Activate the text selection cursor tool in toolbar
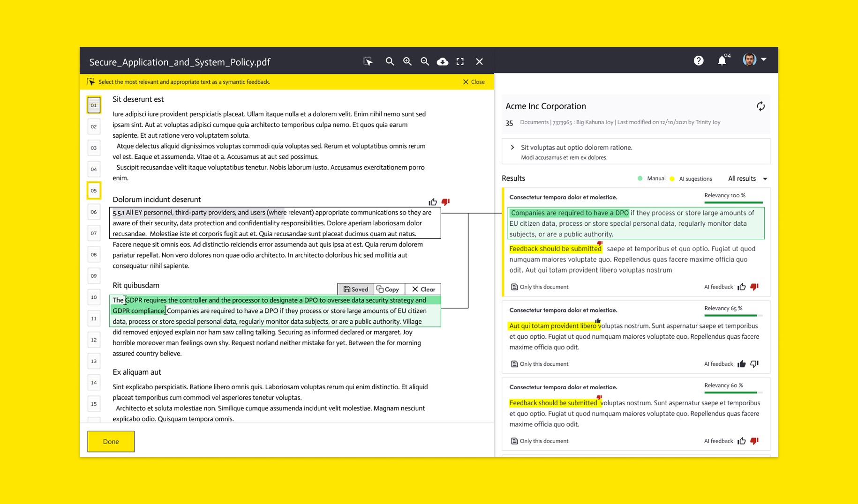Screen dimensions: 858x504 368,61
